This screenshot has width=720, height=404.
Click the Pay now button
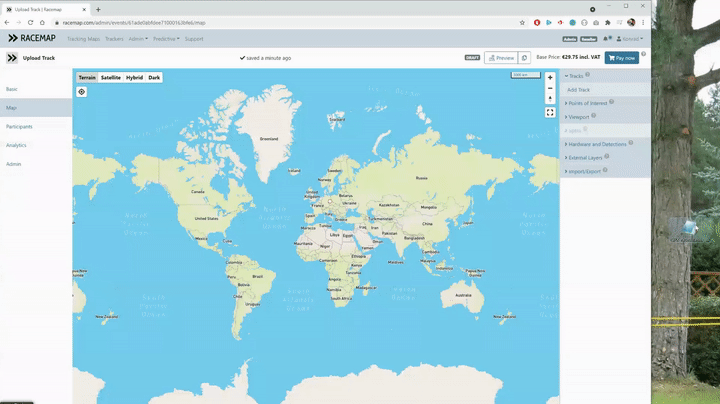pos(621,58)
